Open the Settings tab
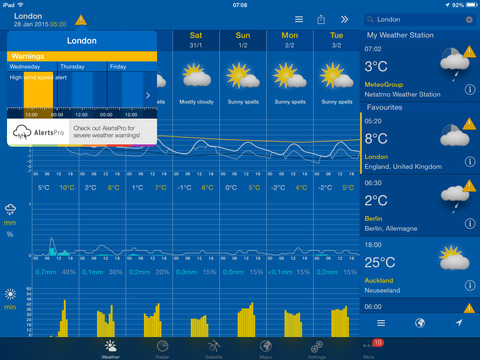 coord(317,349)
